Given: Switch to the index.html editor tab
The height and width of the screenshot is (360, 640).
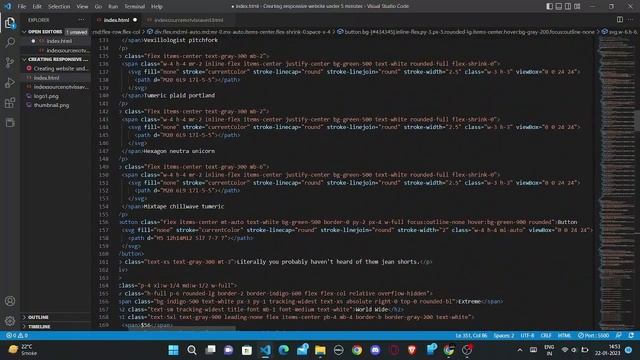Looking at the screenshot, I should coord(116,20).
